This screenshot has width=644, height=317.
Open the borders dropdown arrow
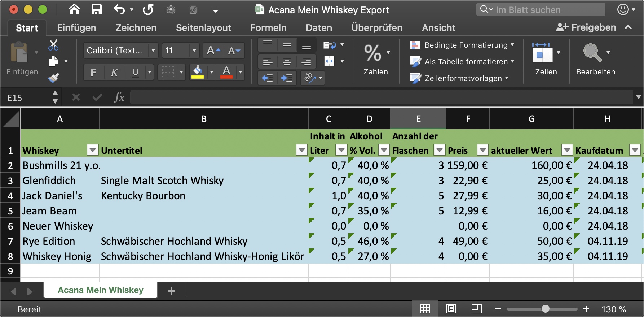click(181, 72)
